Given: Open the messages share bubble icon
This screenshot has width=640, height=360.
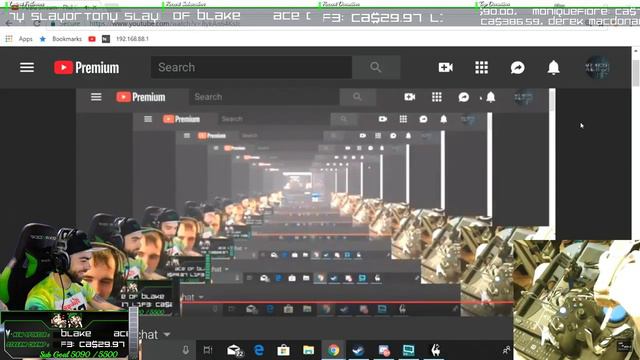Looking at the screenshot, I should coord(518,67).
